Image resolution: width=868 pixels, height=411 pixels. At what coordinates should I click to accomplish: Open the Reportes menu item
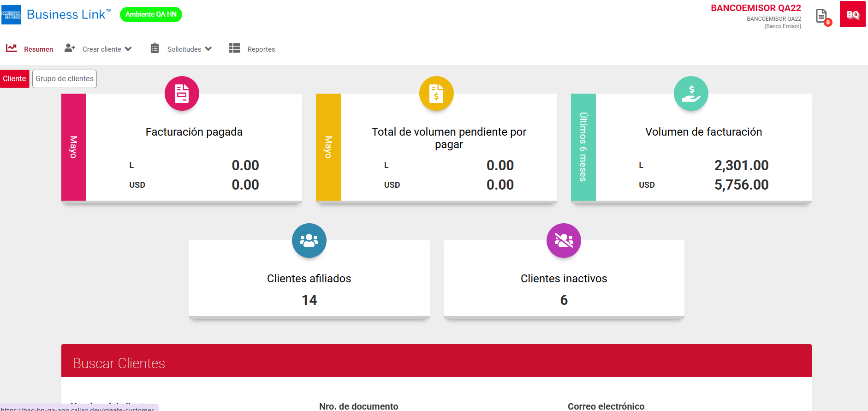click(x=261, y=49)
